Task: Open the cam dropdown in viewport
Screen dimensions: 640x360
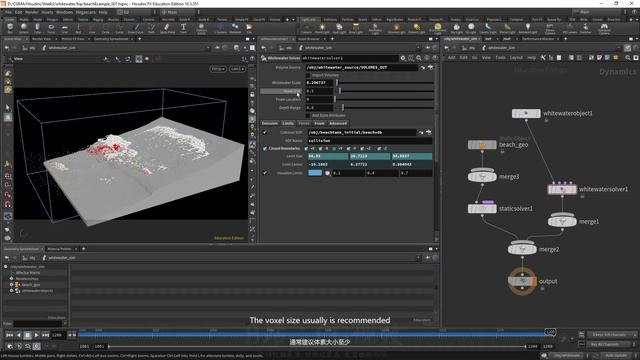Action: click(x=237, y=69)
